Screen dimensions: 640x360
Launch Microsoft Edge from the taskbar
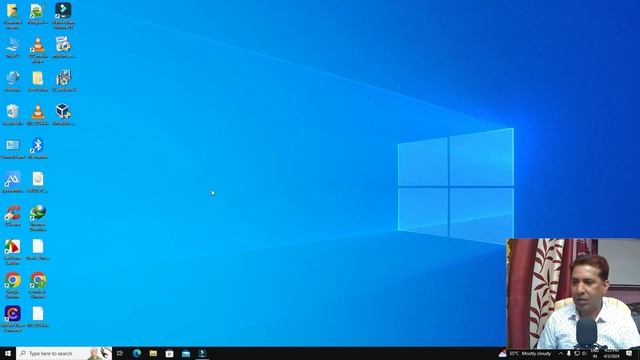pyautogui.click(x=137, y=353)
